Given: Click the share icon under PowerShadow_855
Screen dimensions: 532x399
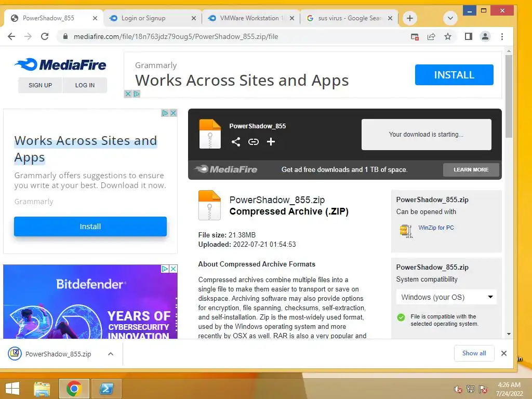Looking at the screenshot, I should click(x=236, y=142).
